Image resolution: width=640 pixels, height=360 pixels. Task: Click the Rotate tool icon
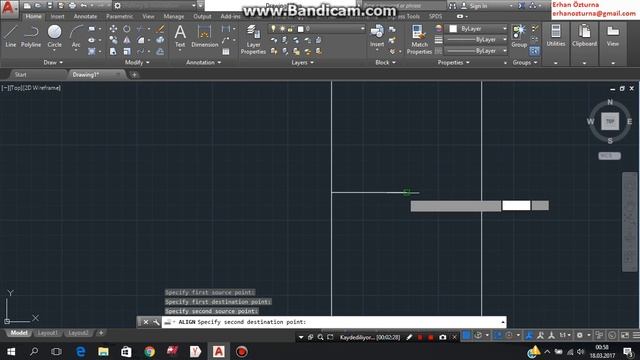[127, 29]
